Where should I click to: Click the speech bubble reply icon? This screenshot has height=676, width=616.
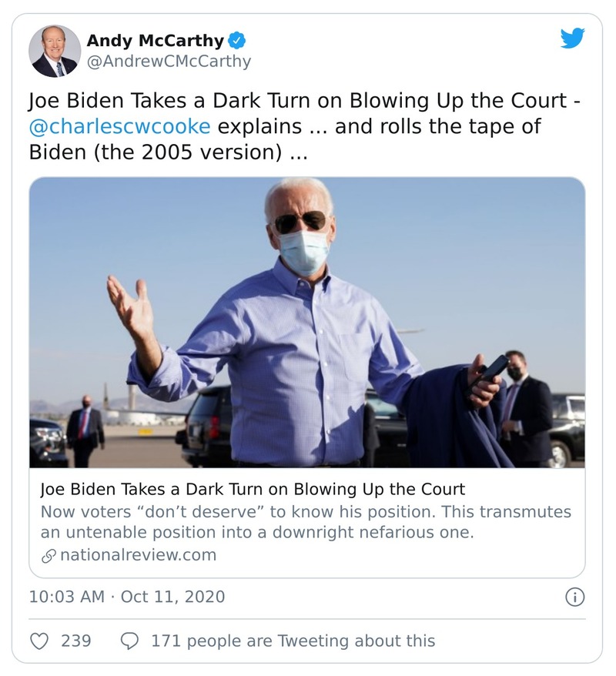(x=130, y=641)
